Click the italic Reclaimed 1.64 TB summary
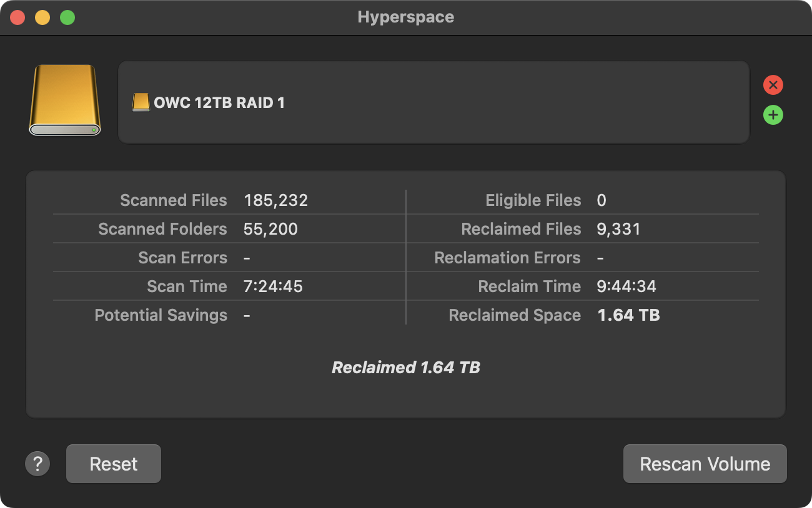 click(x=406, y=368)
